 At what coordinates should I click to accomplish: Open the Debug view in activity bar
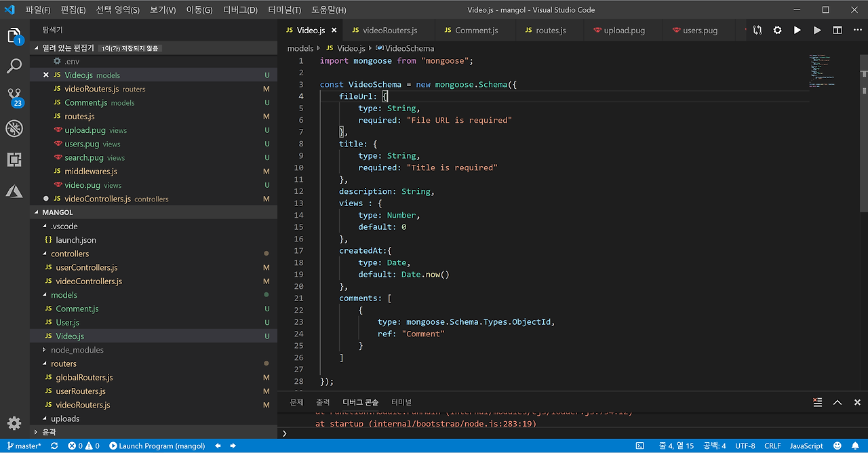coord(14,128)
